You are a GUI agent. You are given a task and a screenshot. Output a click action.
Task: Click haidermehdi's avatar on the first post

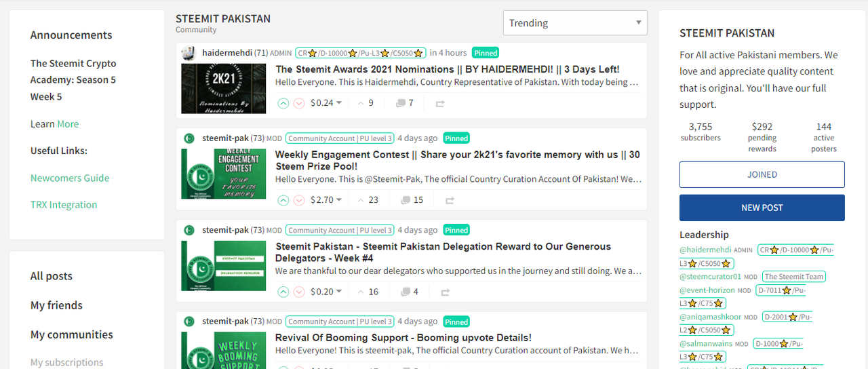[x=189, y=53]
